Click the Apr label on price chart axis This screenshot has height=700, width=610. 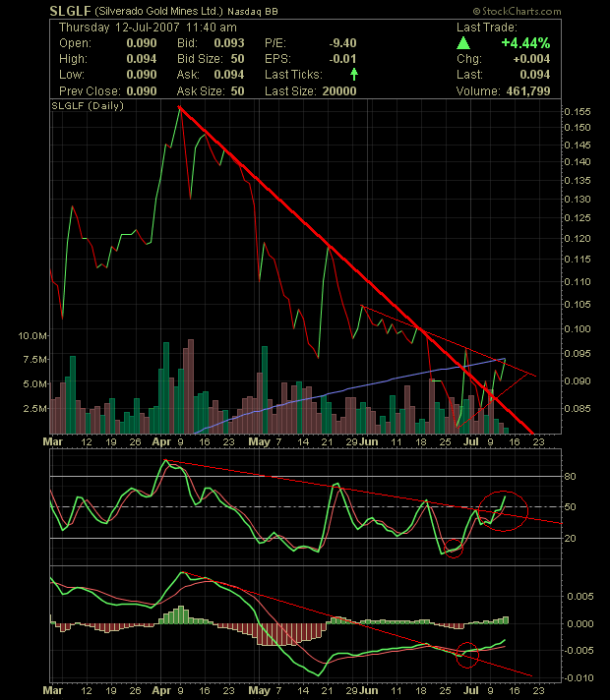coord(161,442)
